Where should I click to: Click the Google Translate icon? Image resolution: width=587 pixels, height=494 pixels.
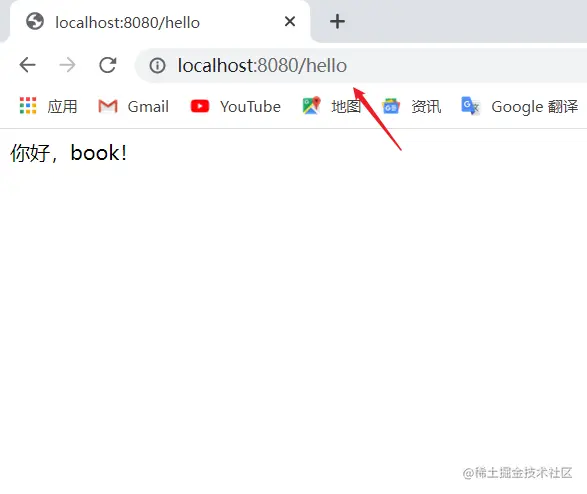(471, 106)
